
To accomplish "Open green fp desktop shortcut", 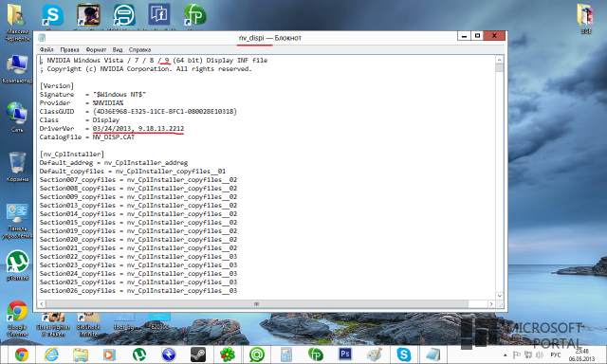I will pyautogui.click(x=194, y=15).
